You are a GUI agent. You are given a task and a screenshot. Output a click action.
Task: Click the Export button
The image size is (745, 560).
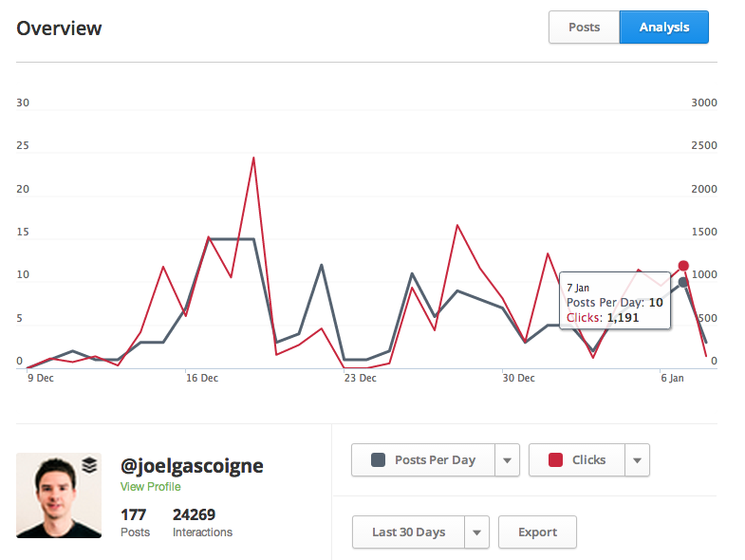[537, 532]
